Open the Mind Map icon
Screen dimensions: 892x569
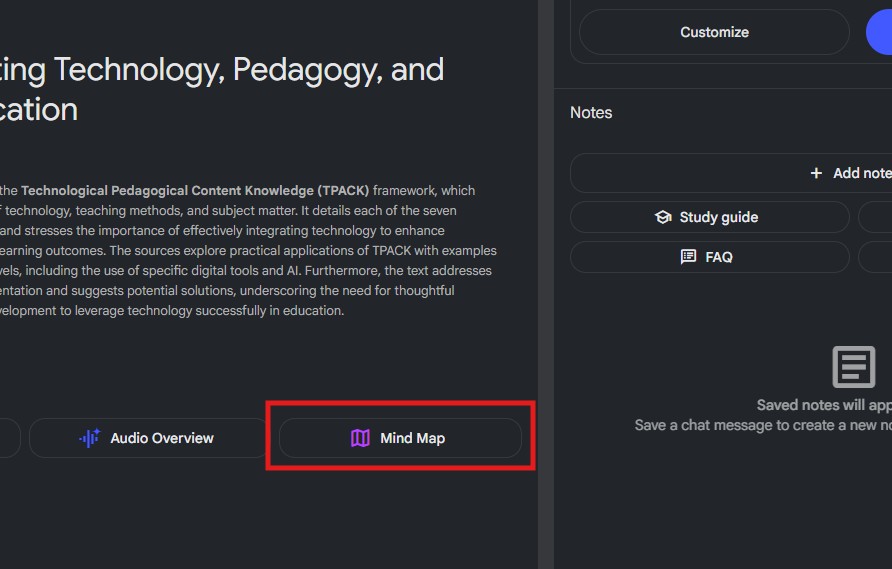click(x=360, y=438)
